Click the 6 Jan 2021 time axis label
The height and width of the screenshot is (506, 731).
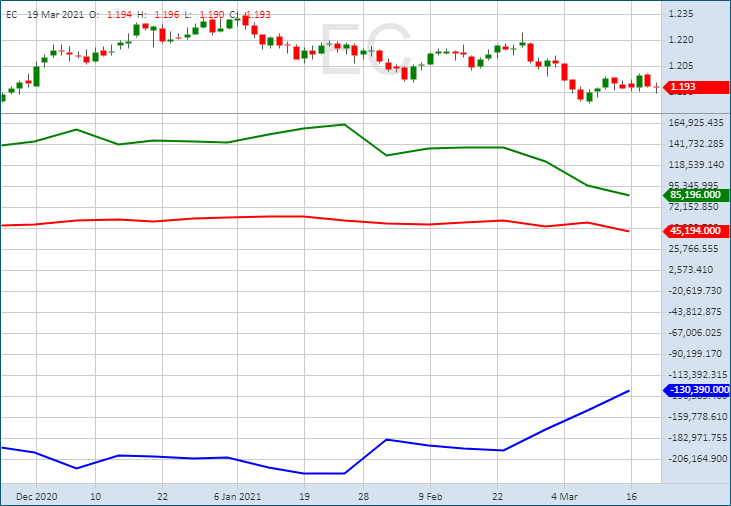[237, 497]
